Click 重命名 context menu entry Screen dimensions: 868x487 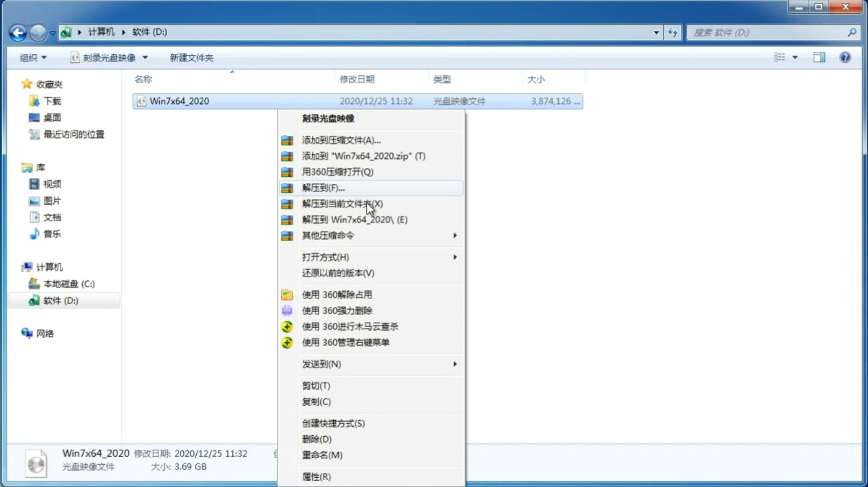pos(322,455)
